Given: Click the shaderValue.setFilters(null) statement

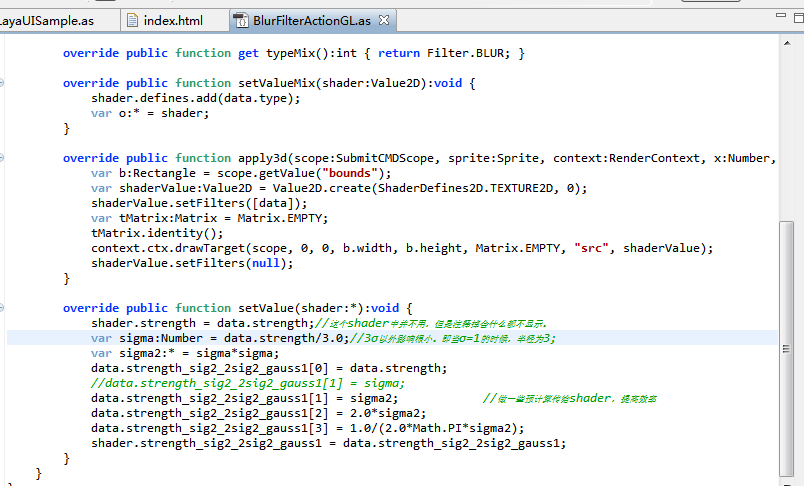Looking at the screenshot, I should pyautogui.click(x=192, y=263).
